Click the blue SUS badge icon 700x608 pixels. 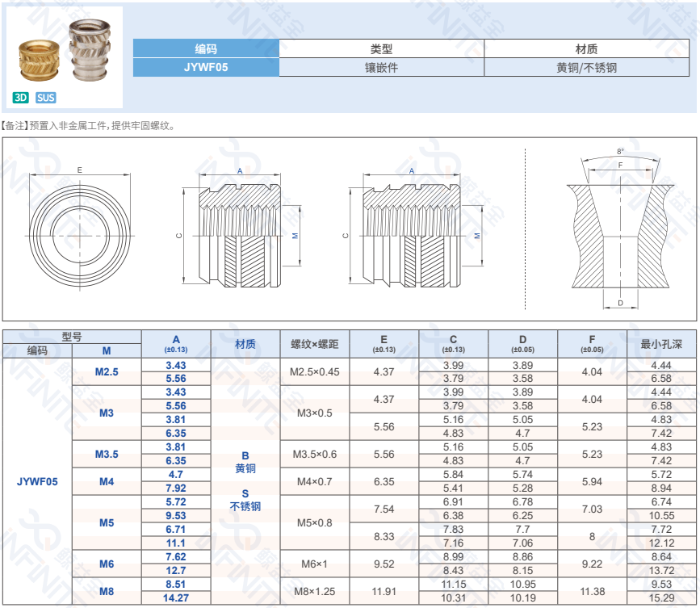pos(46,98)
